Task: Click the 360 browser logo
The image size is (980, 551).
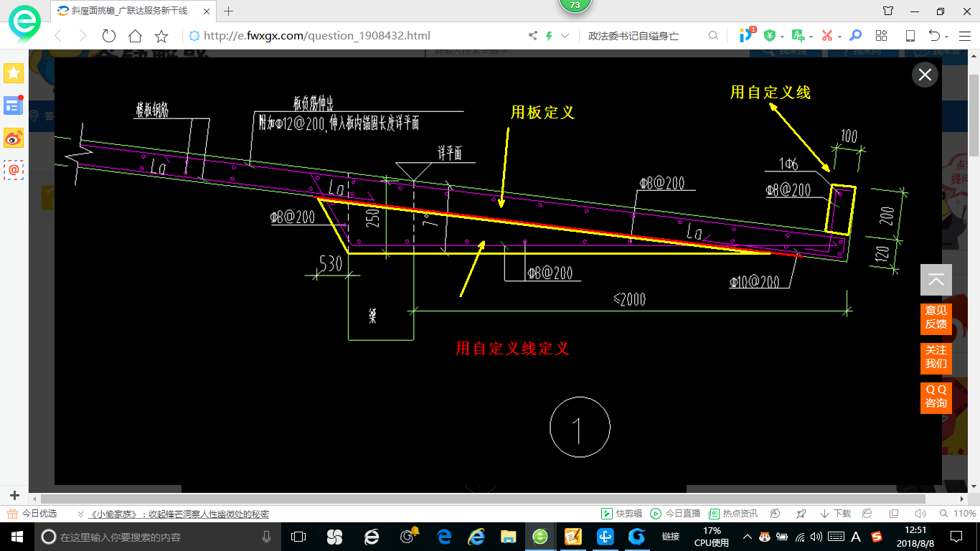Action: [x=25, y=23]
